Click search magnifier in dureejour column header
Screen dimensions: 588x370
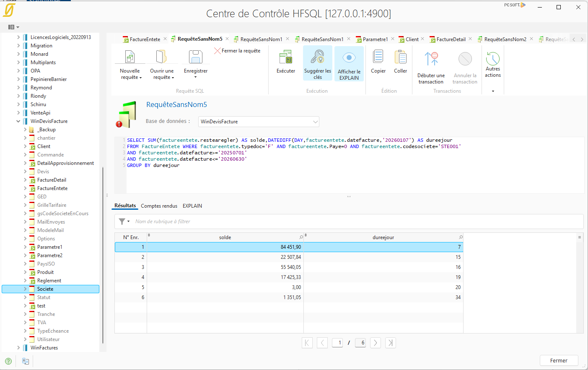pyautogui.click(x=461, y=237)
